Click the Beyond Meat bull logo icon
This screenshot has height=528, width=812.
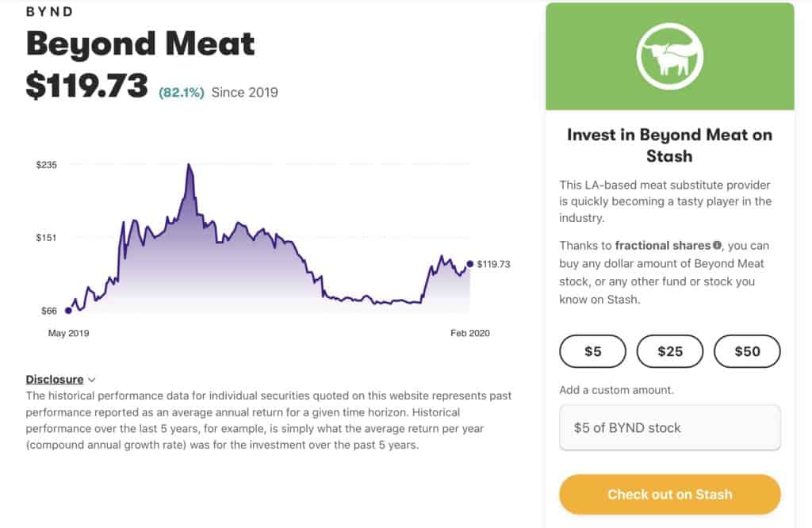pyautogui.click(x=669, y=56)
